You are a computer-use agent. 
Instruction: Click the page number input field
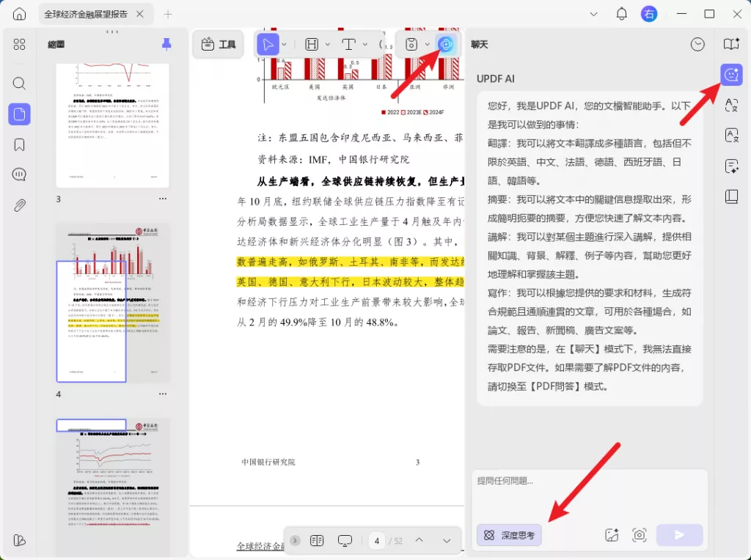[x=376, y=540]
